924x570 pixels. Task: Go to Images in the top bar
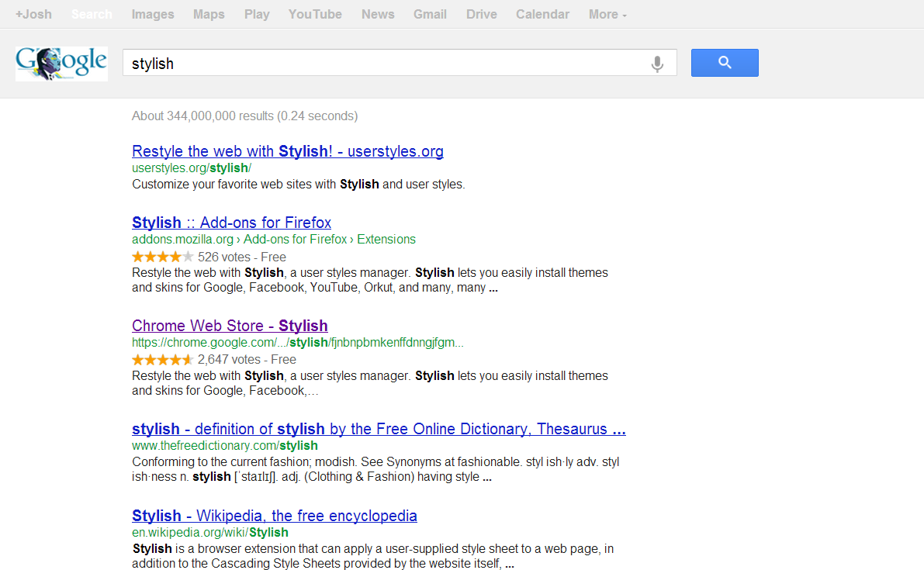click(x=153, y=14)
